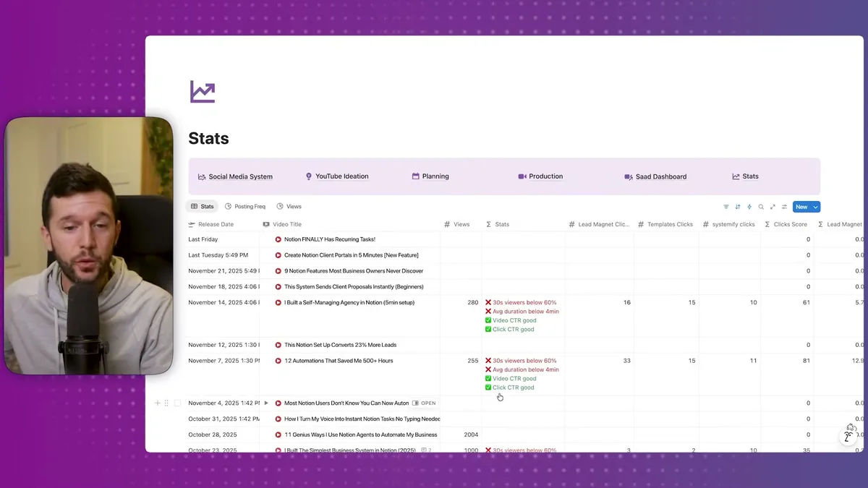This screenshot has width=868, height=488.
Task: Navigate to the YouTube Ideation link
Action: pyautogui.click(x=337, y=176)
